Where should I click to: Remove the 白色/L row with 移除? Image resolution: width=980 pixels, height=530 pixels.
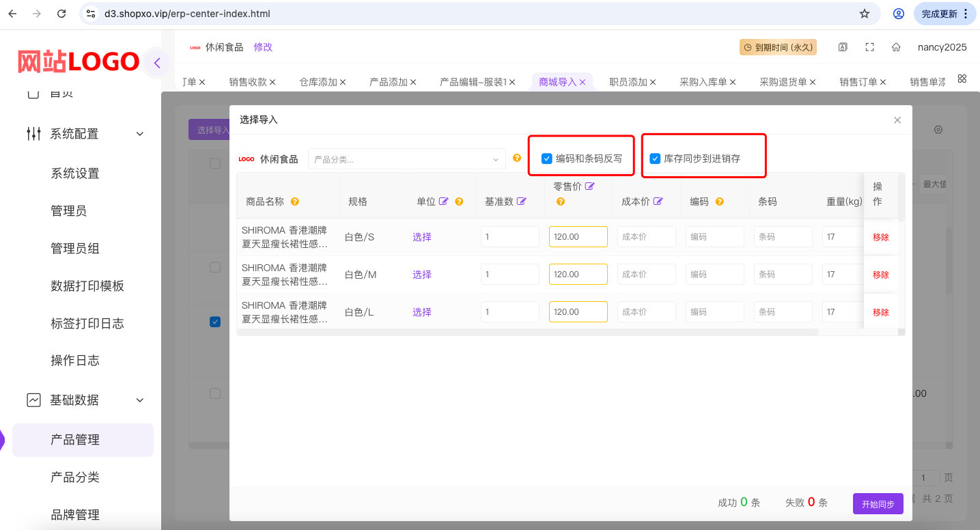(x=881, y=312)
